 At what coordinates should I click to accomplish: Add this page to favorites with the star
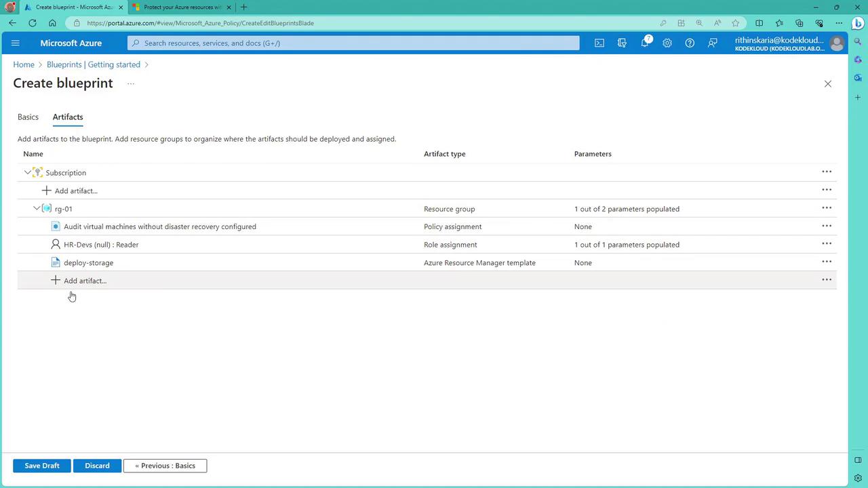[736, 23]
